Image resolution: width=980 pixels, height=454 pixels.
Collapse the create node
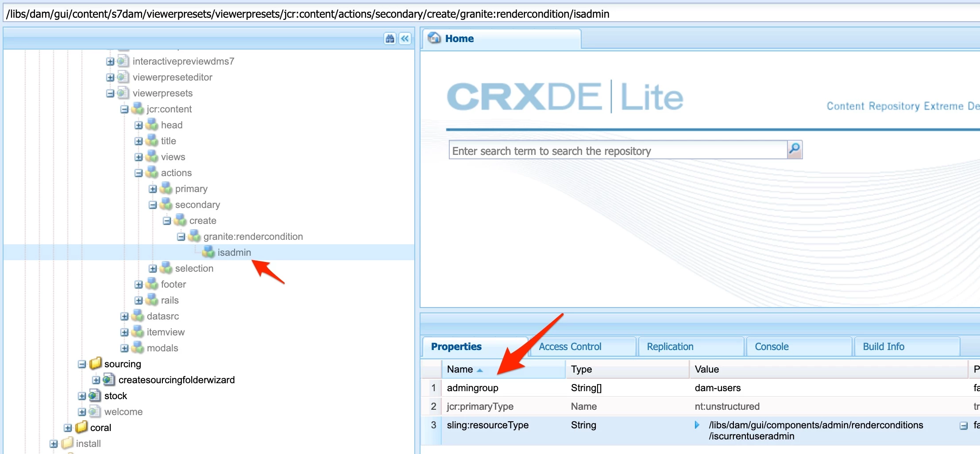(167, 221)
